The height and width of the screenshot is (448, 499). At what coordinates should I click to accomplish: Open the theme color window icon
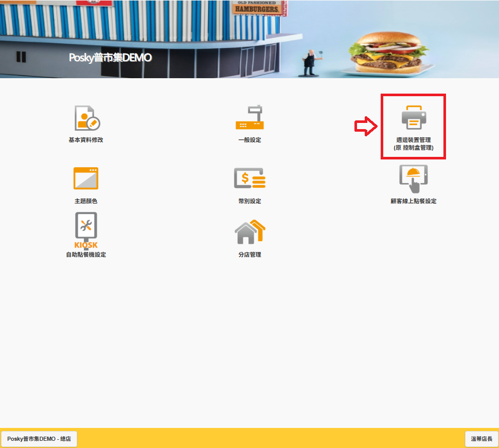pos(86,178)
